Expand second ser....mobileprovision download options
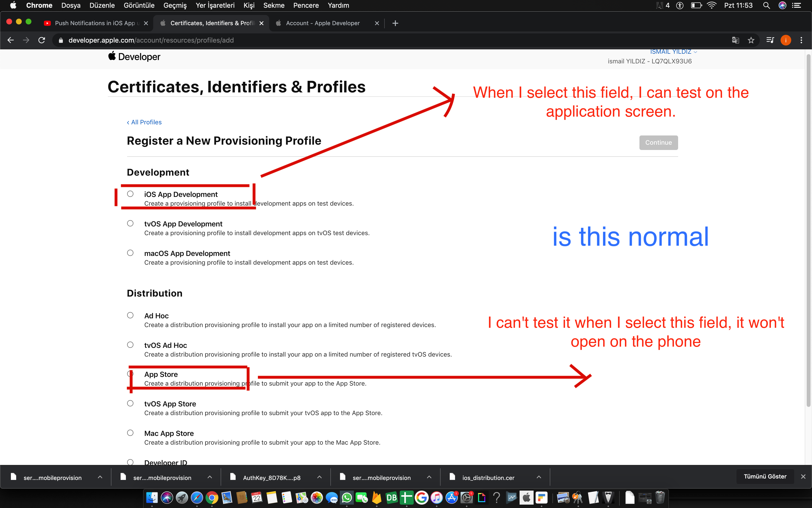 tap(210, 477)
